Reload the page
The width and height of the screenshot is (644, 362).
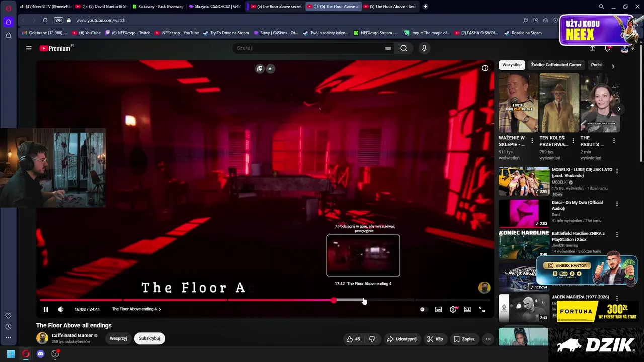45,20
